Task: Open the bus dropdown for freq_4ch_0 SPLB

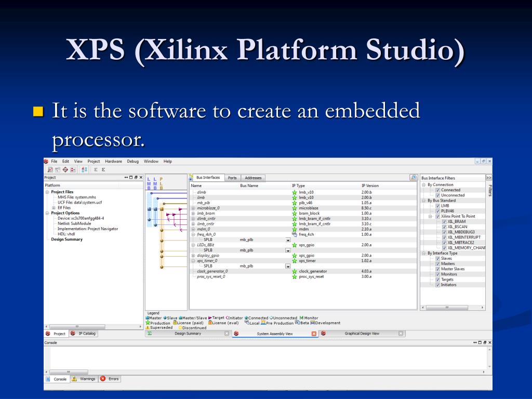Action: click(288, 240)
